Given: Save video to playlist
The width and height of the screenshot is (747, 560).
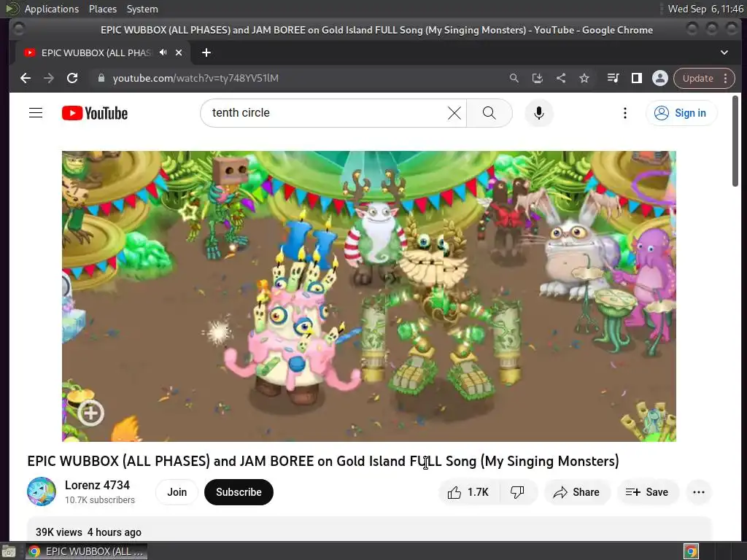Looking at the screenshot, I should click(x=648, y=492).
